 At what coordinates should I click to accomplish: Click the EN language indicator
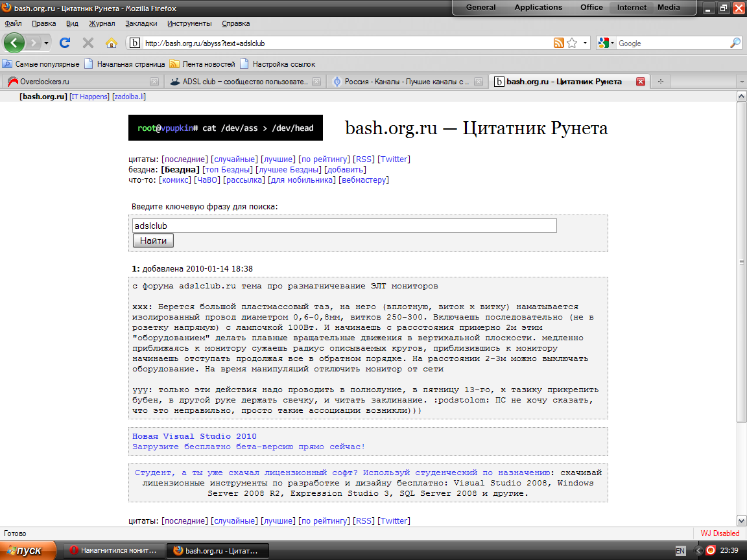point(680,550)
